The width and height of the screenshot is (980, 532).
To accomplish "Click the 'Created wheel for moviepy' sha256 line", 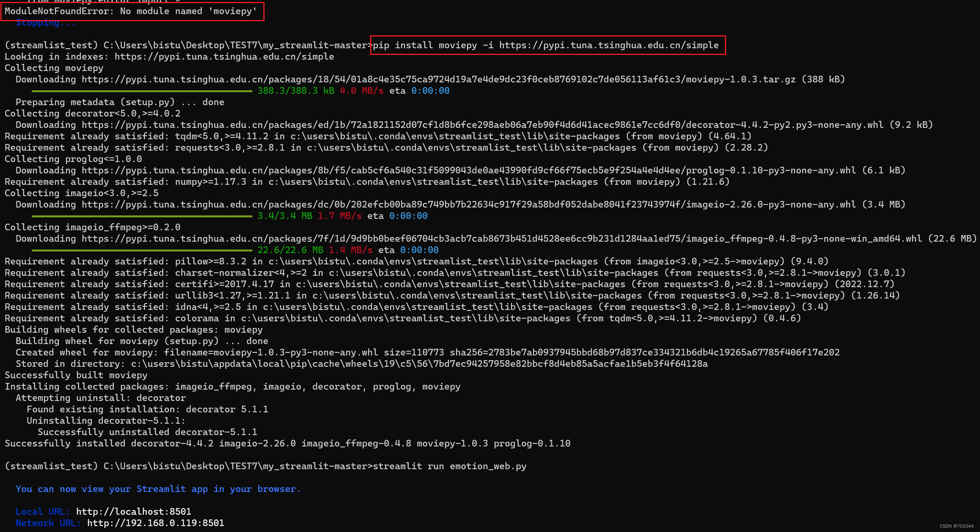I will 427,353.
